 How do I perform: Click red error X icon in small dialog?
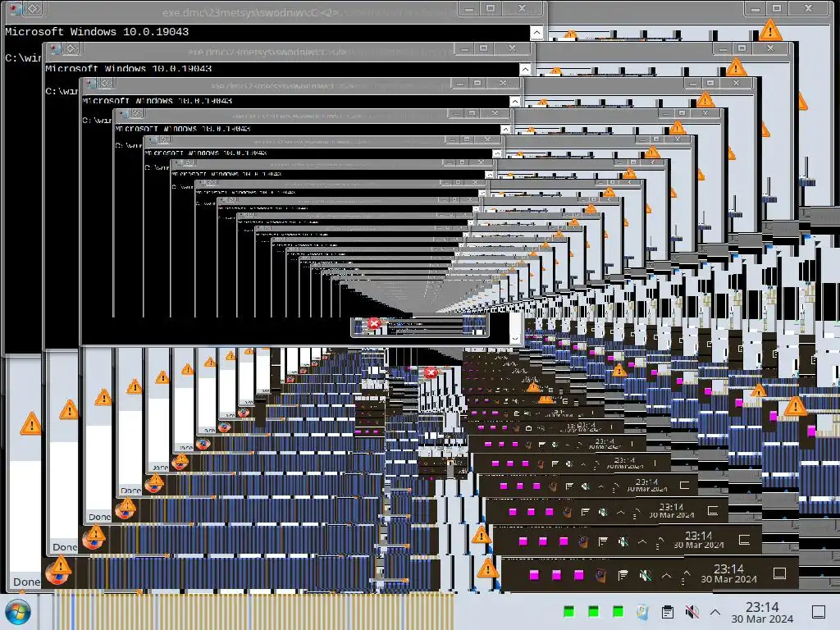[x=374, y=323]
